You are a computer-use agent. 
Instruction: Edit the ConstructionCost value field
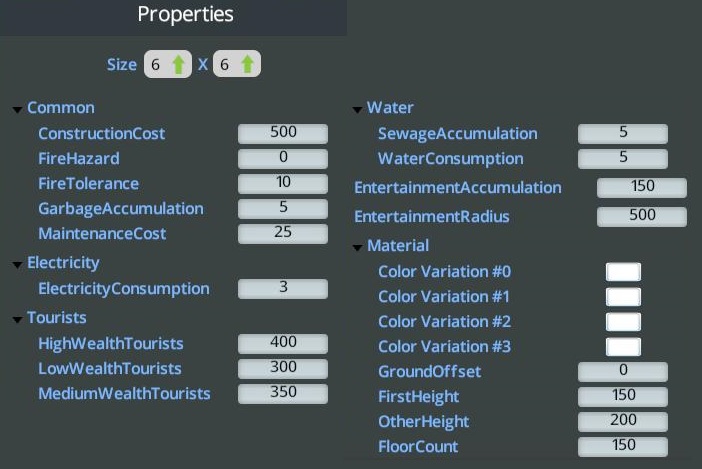[x=283, y=134]
